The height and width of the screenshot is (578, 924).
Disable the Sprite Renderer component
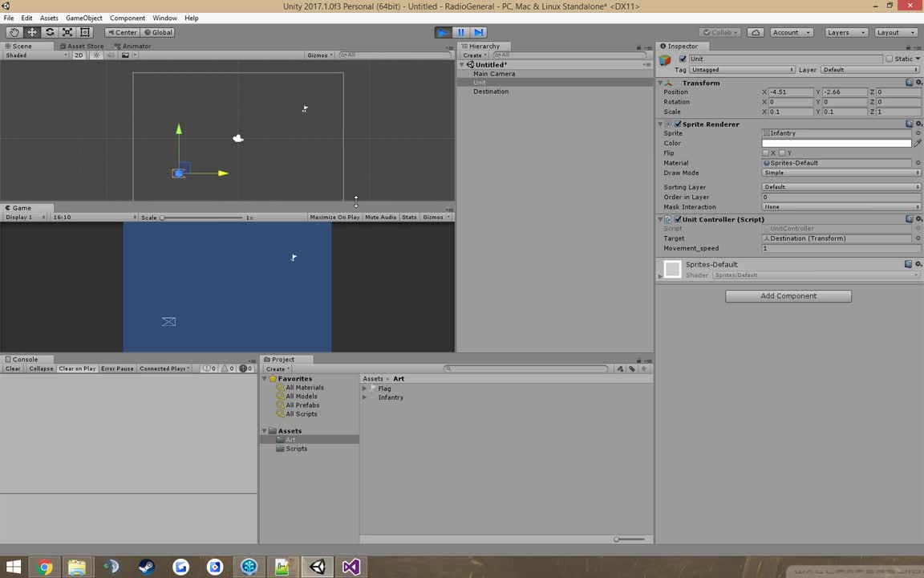pos(678,124)
